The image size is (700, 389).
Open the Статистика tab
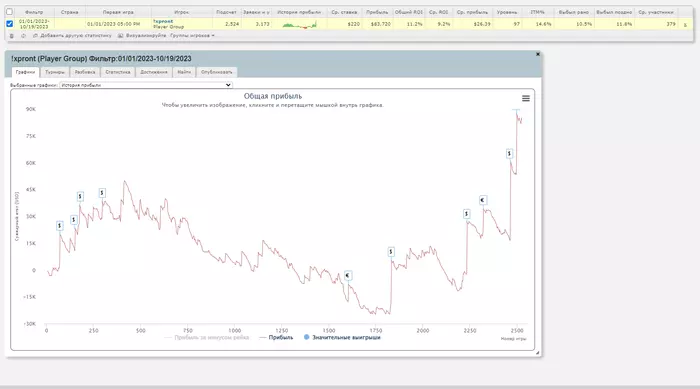(x=118, y=72)
